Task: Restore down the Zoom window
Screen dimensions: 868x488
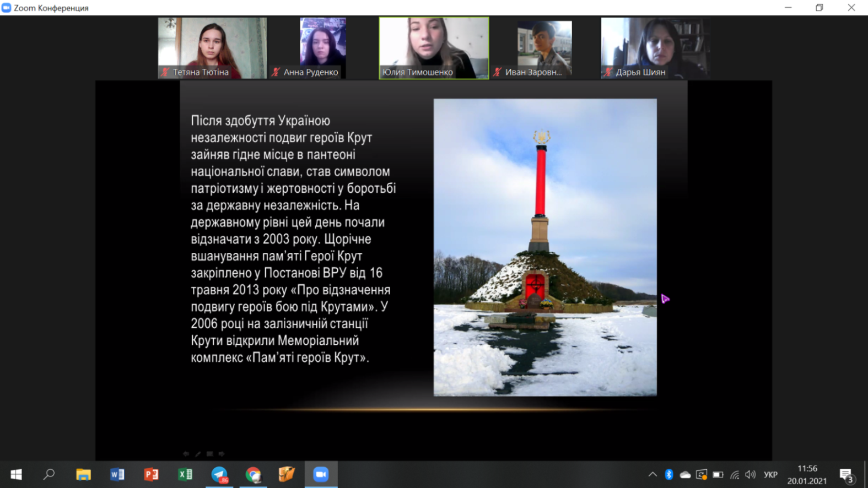Action: click(x=820, y=8)
